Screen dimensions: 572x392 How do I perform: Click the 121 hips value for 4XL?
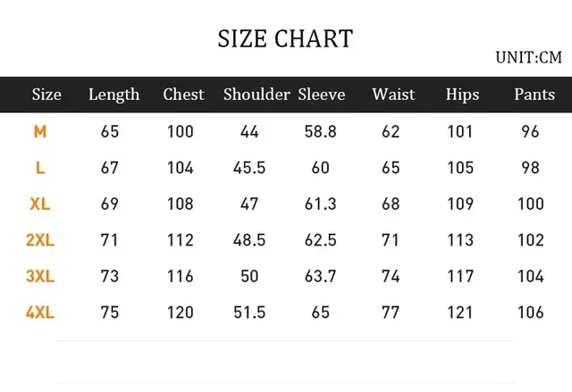click(460, 313)
